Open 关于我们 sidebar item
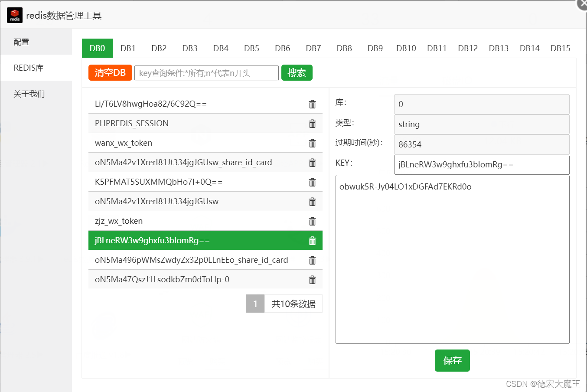This screenshot has width=587, height=392. click(x=36, y=94)
